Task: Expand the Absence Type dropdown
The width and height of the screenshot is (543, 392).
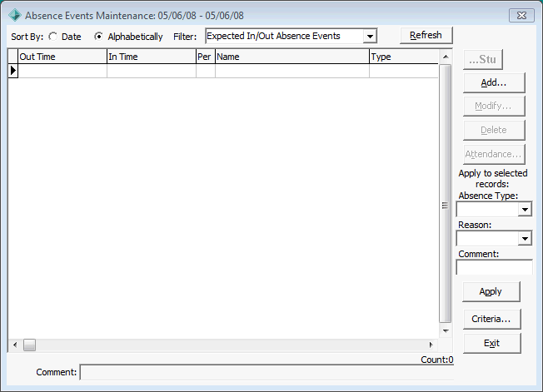Action: (525, 210)
